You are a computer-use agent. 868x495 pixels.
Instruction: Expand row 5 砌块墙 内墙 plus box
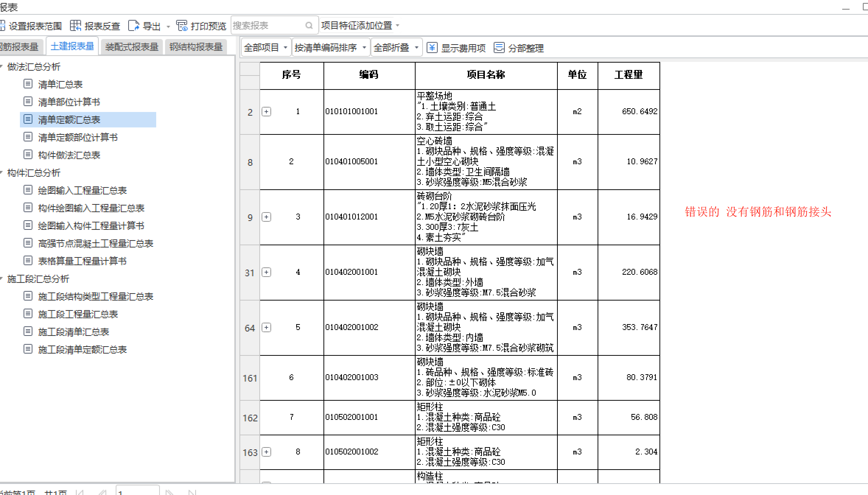[x=266, y=327]
